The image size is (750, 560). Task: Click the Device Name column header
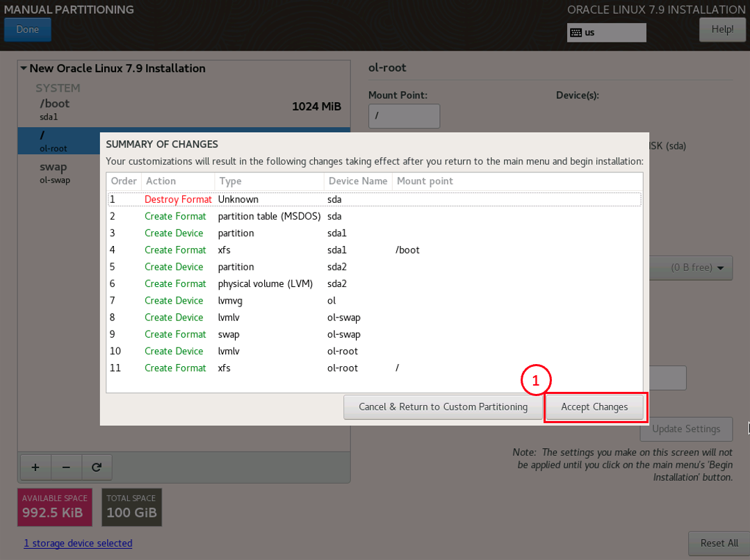pos(358,181)
